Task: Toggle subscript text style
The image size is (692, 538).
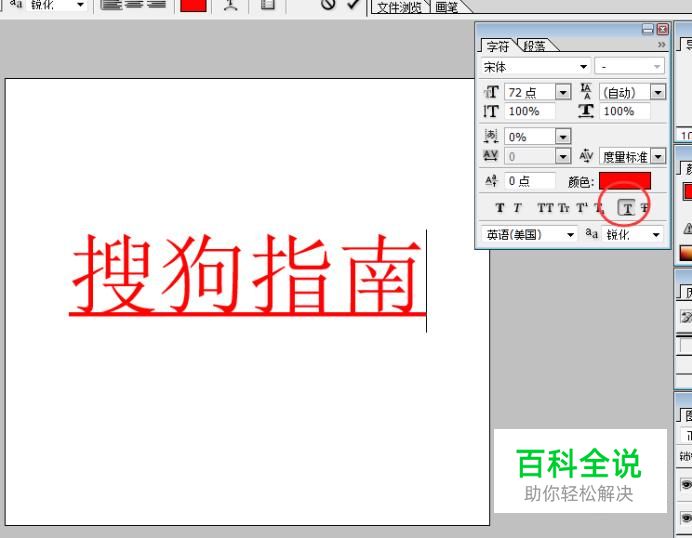Action: coord(599,208)
